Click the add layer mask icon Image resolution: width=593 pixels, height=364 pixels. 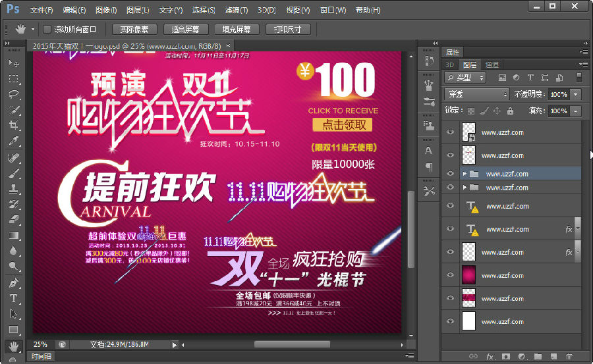click(x=505, y=356)
